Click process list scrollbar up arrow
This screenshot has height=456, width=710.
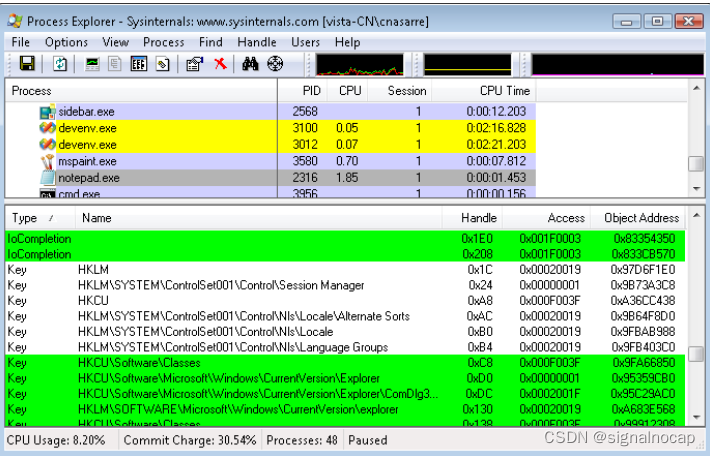[x=696, y=88]
